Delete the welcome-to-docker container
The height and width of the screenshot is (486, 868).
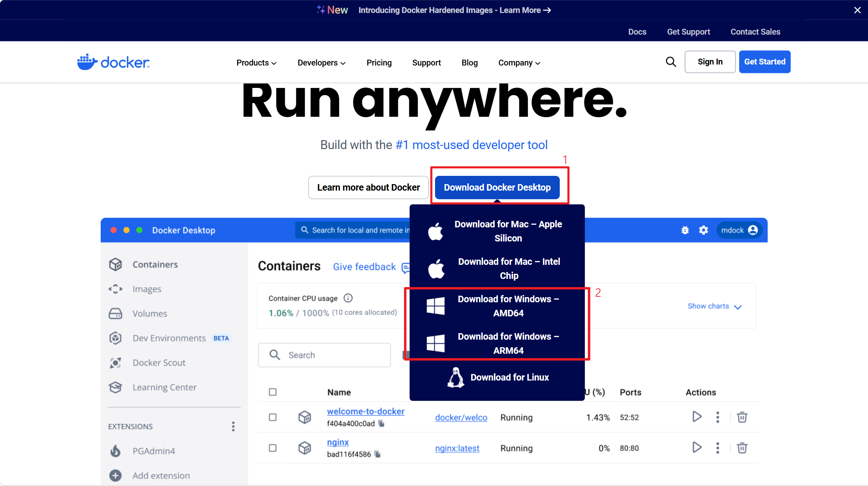(x=742, y=417)
